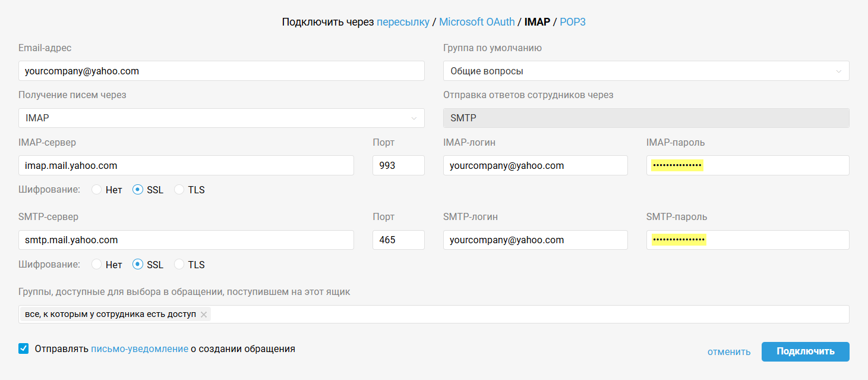This screenshot has height=380, width=868.
Task: Click the 'отменить' link
Action: tap(729, 351)
